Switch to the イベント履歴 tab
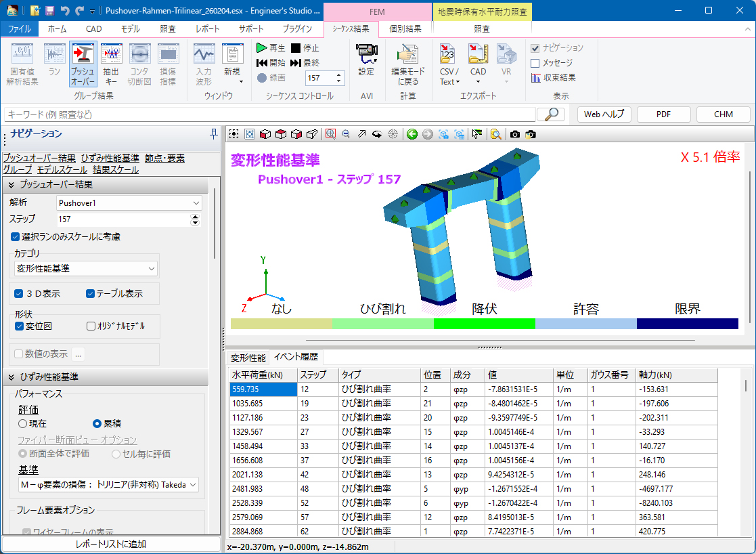756x554 pixels. point(296,357)
